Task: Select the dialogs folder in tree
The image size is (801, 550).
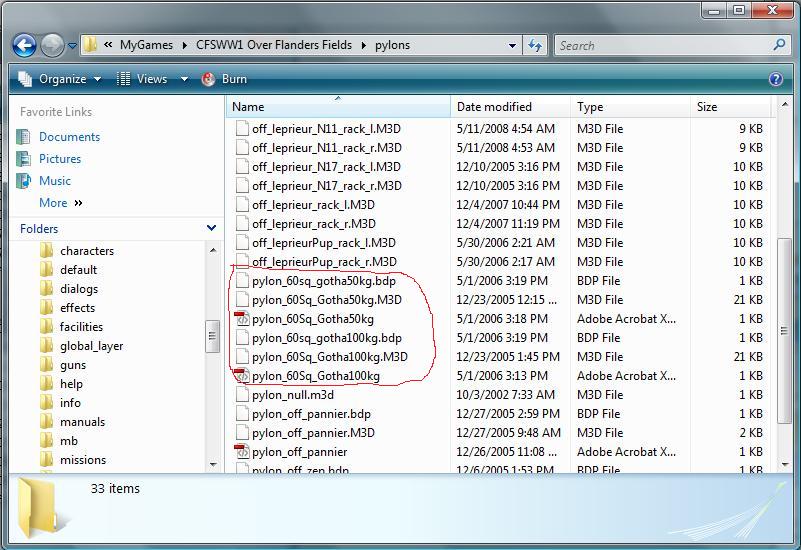Action: (x=79, y=289)
